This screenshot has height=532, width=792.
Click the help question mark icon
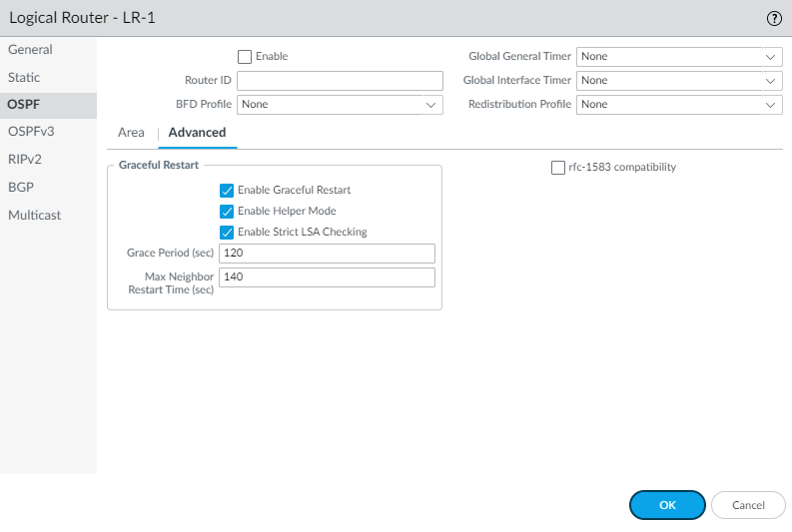(x=773, y=18)
